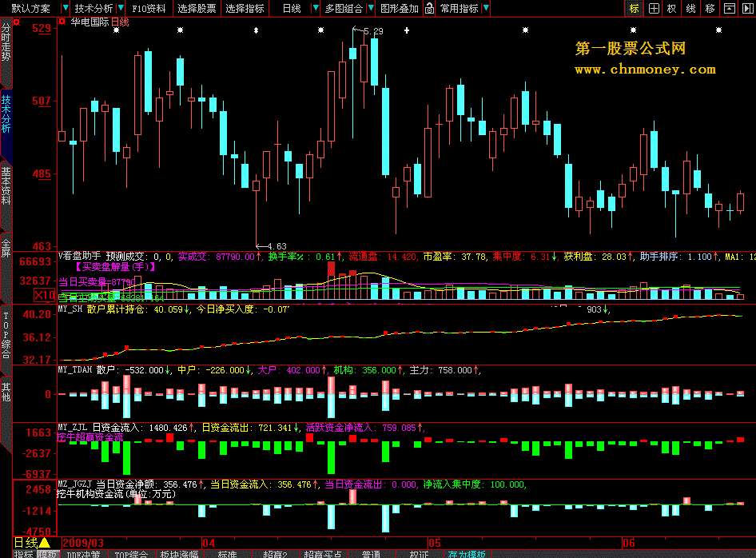Viewport: 756px width, 558px height.
Task: Click the red gear icon beside 529
Action: (17, 22)
